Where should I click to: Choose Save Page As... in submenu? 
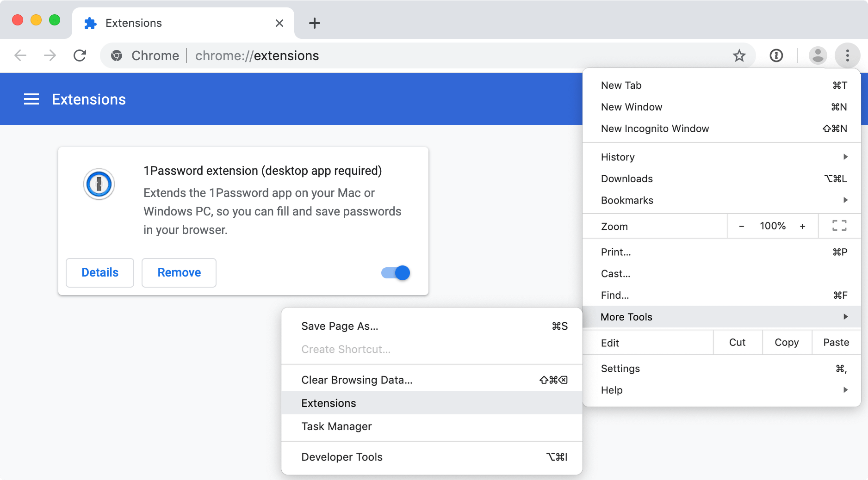pyautogui.click(x=432, y=326)
